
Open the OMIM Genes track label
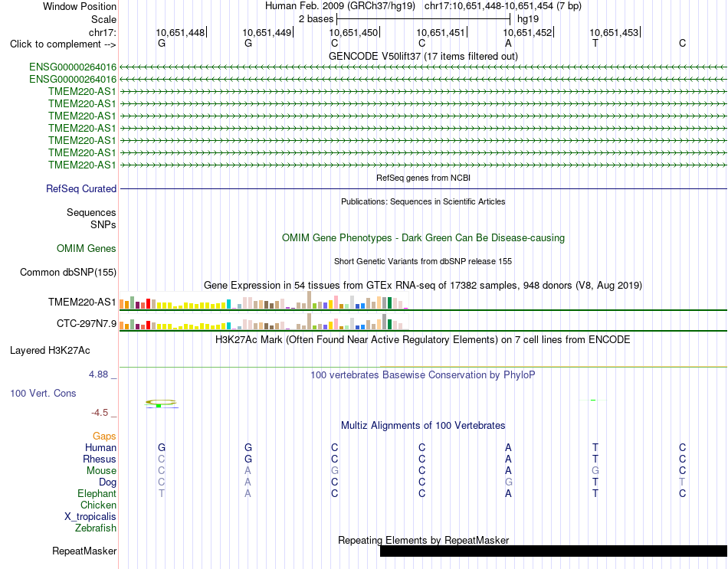[x=87, y=248]
